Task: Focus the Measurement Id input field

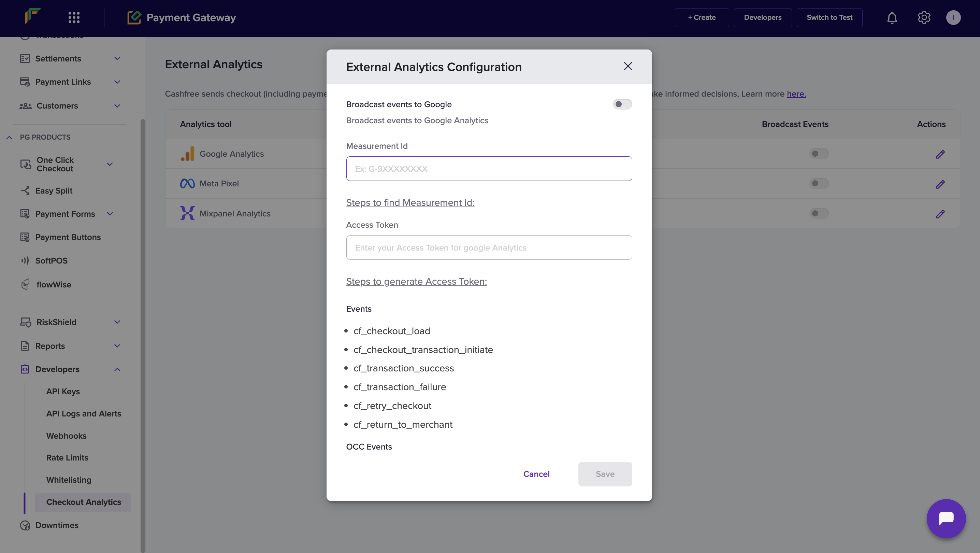Action: (x=489, y=169)
